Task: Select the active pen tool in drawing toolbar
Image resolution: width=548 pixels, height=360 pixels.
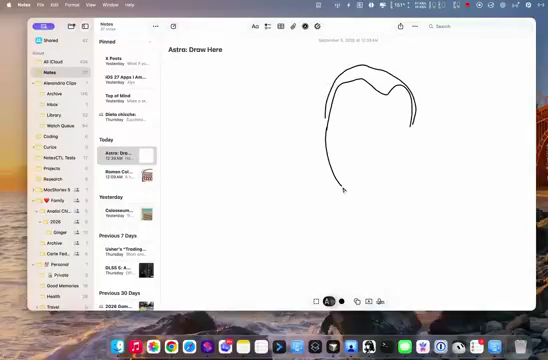Action: pos(329,301)
